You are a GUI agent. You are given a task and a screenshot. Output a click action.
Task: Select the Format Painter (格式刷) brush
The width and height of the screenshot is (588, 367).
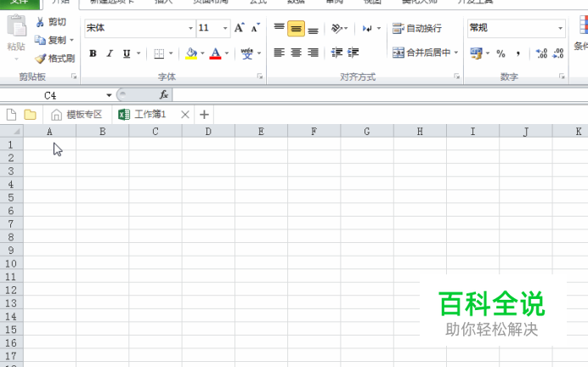(40, 59)
